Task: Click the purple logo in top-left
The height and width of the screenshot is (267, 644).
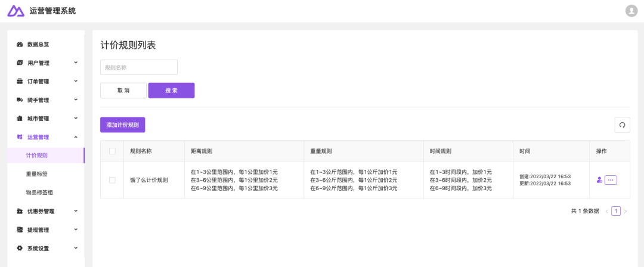Action: tap(16, 11)
